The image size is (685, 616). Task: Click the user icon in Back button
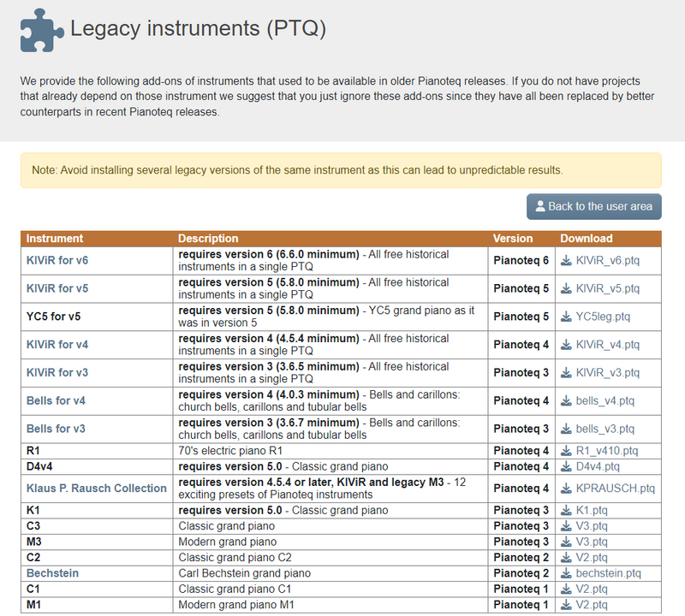point(540,206)
